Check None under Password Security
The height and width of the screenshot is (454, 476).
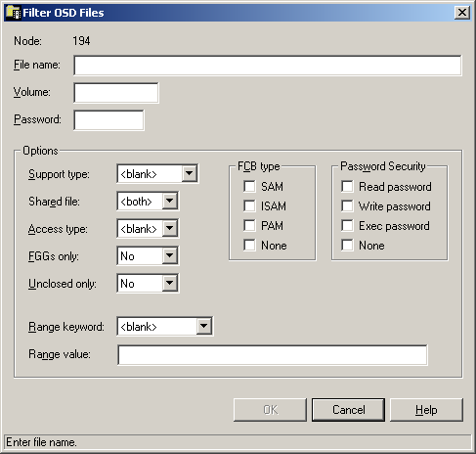click(x=347, y=246)
